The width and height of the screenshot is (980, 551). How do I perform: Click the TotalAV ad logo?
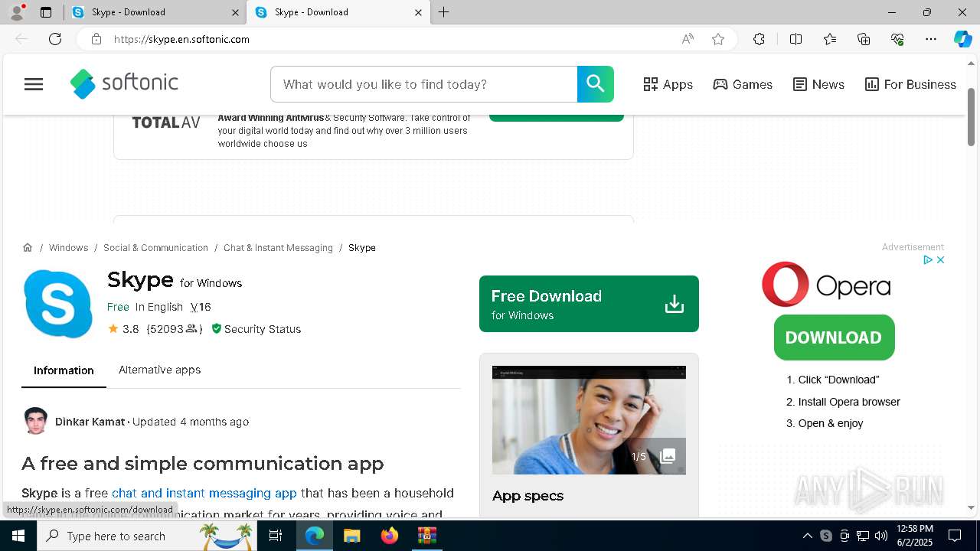[x=166, y=122]
